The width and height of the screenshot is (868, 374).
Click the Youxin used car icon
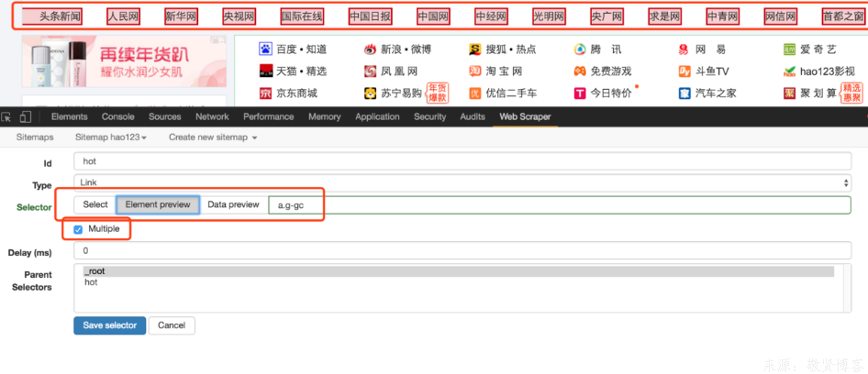click(475, 93)
